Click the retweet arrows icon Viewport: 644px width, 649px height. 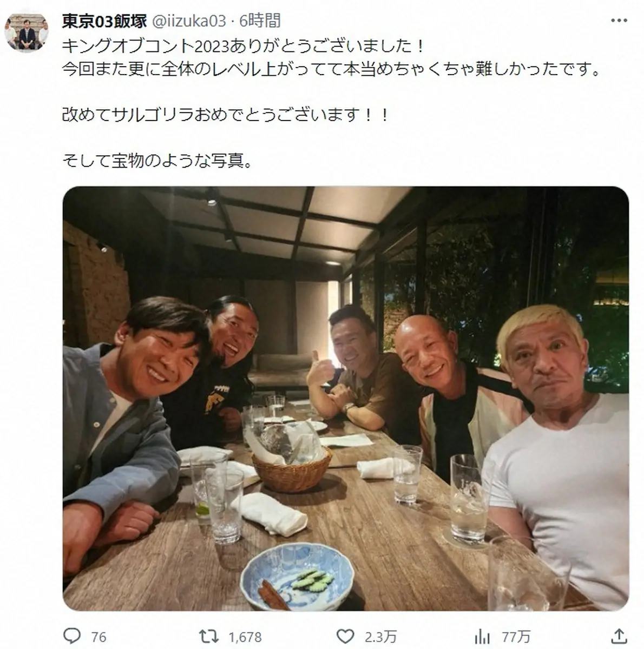point(209,637)
